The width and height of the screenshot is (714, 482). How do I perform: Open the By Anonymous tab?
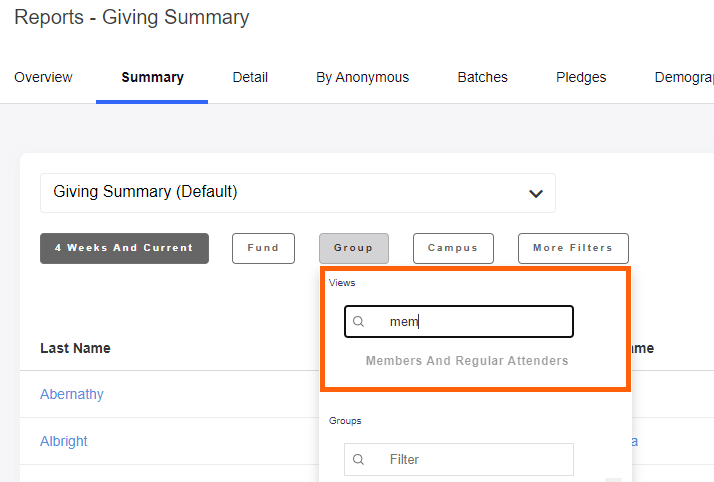coord(362,77)
